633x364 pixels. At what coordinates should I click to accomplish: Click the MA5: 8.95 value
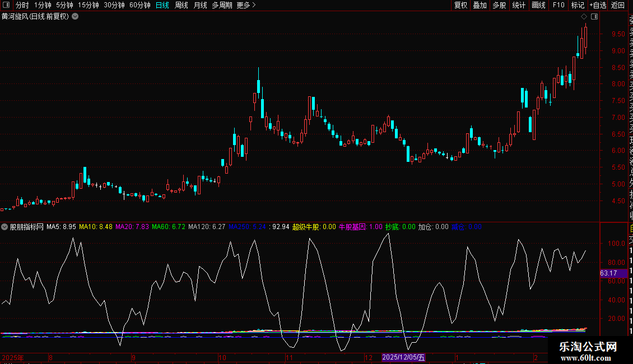pyautogui.click(x=61, y=227)
